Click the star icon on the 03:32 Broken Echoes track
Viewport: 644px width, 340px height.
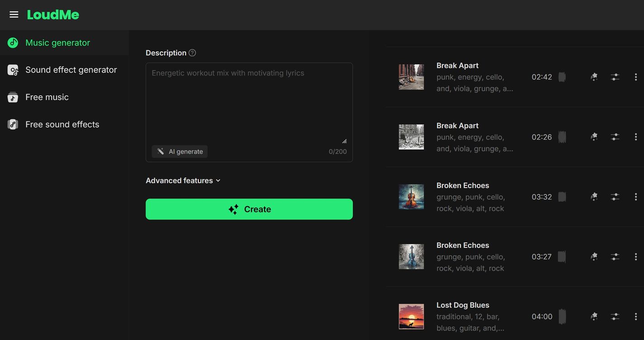pos(594,197)
